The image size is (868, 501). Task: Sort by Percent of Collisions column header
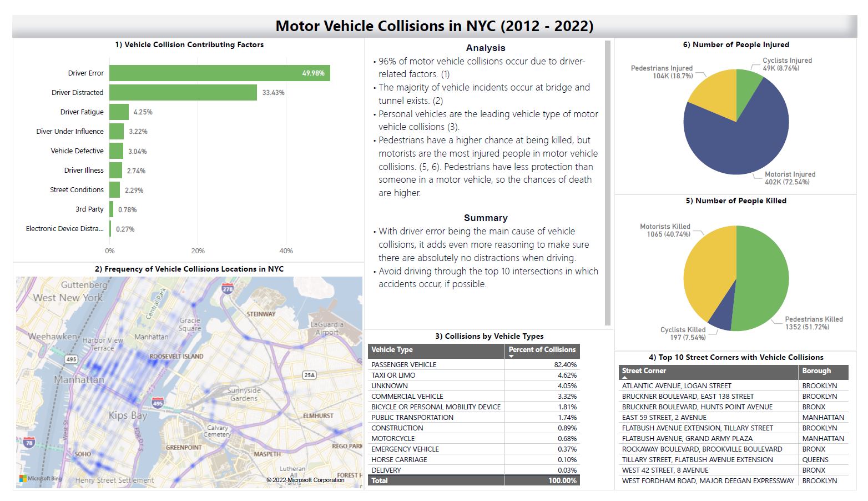542,350
